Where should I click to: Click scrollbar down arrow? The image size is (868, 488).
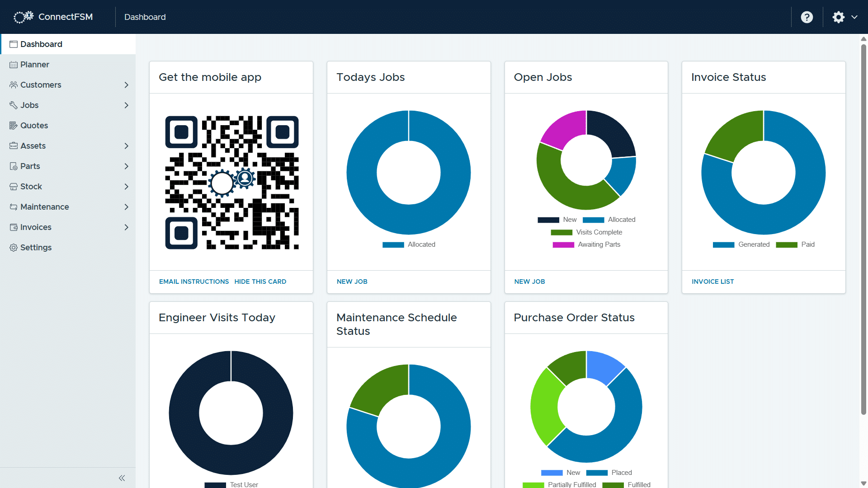click(863, 483)
